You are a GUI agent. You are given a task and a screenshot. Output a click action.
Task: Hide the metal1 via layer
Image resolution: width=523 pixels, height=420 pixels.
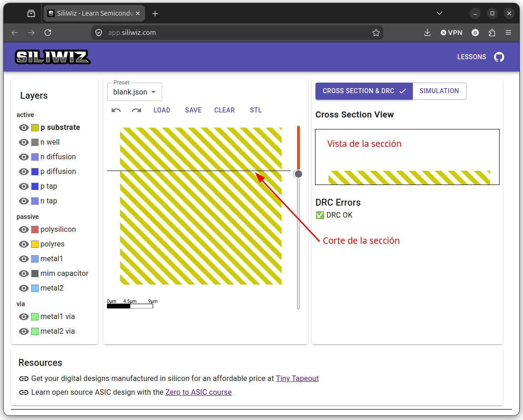[24, 317]
